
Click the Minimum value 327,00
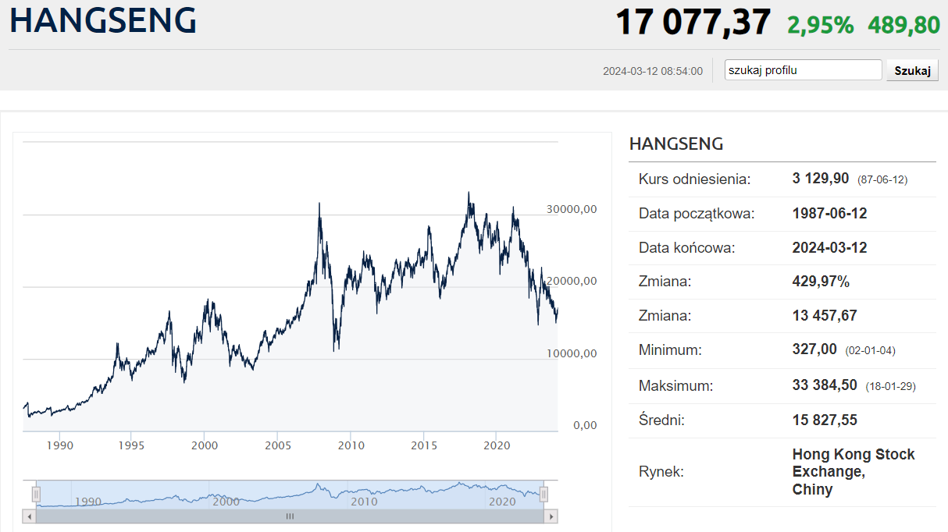coord(814,349)
